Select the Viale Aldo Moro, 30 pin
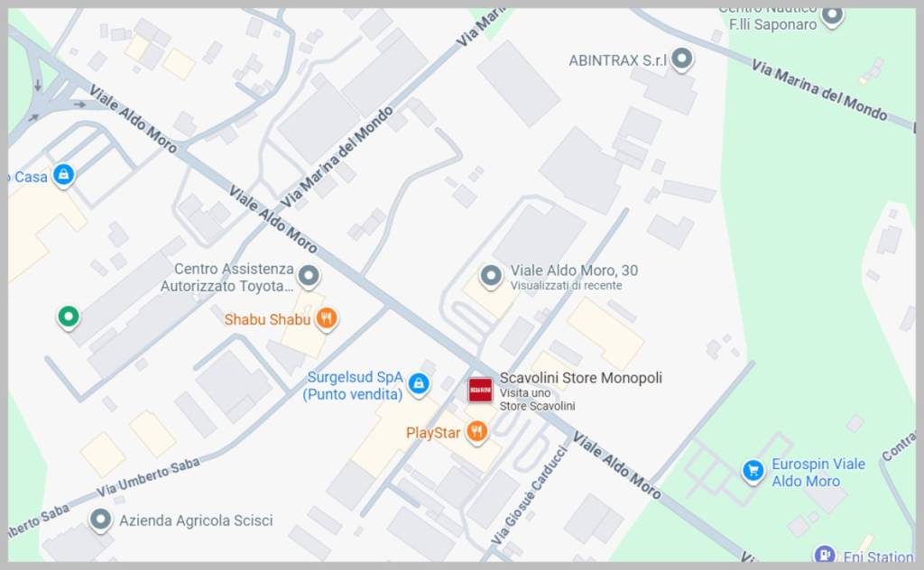The height and width of the screenshot is (570, 924). (x=491, y=276)
